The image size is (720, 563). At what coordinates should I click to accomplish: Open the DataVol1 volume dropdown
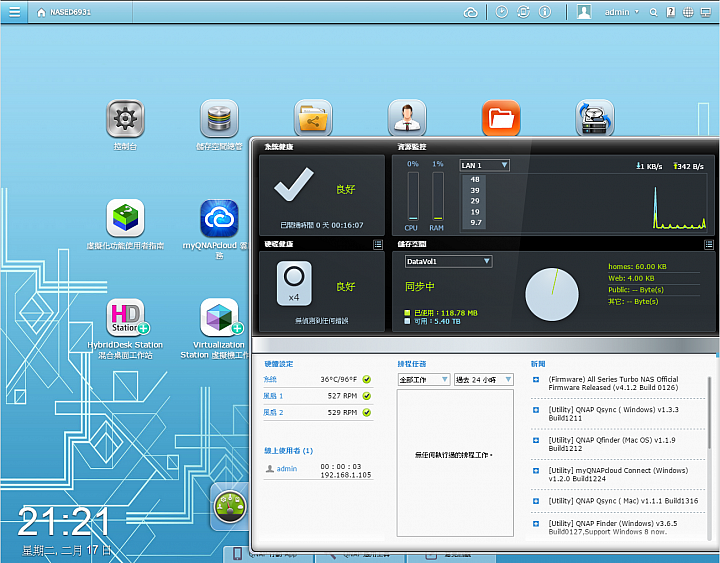tap(448, 261)
